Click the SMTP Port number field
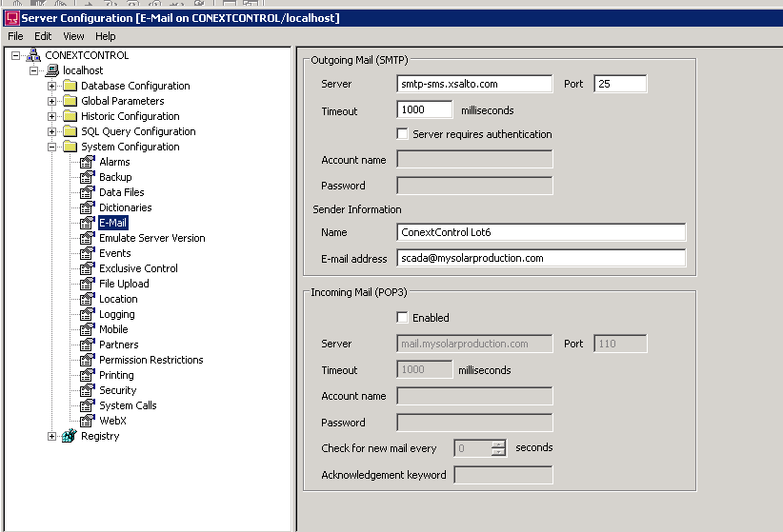The width and height of the screenshot is (783, 532). 619,84
